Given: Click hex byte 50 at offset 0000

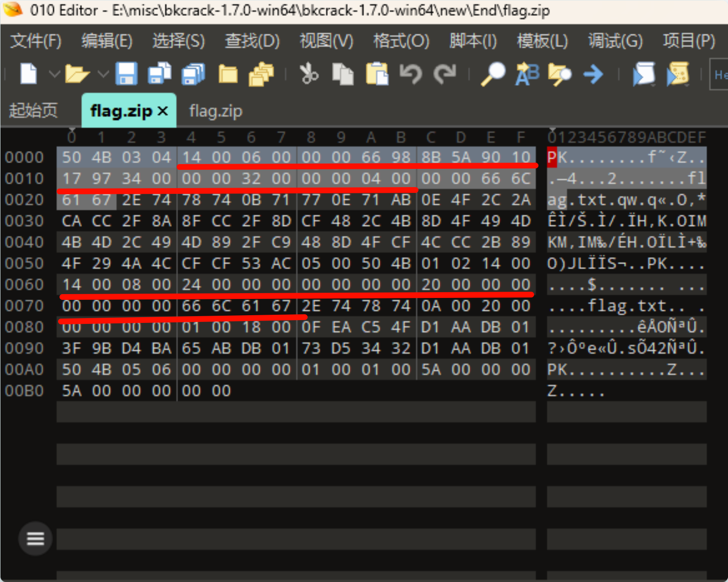Looking at the screenshot, I should [x=72, y=157].
